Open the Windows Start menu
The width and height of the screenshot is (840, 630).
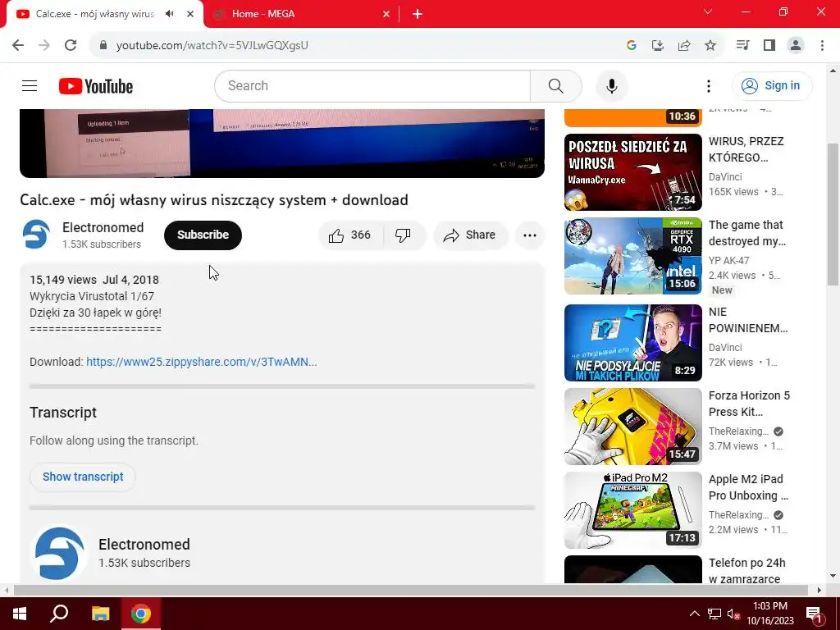[20, 614]
